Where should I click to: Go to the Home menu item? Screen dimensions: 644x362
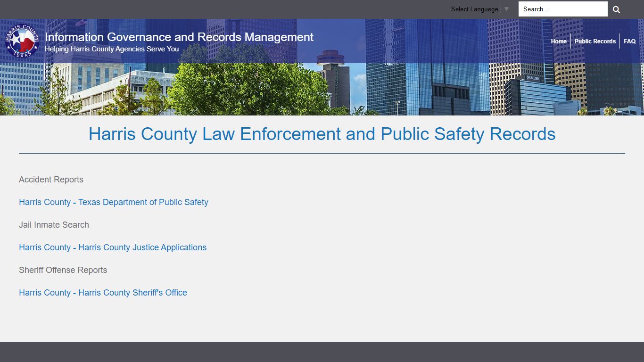559,41
